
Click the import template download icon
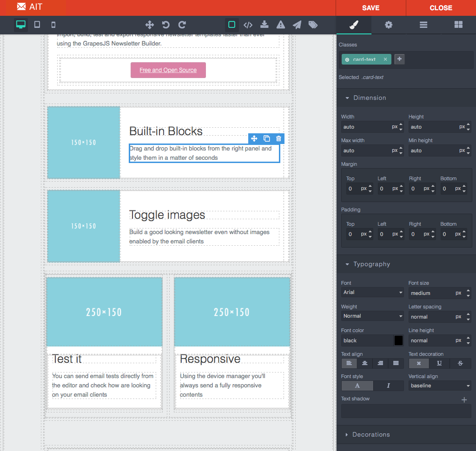coord(264,25)
